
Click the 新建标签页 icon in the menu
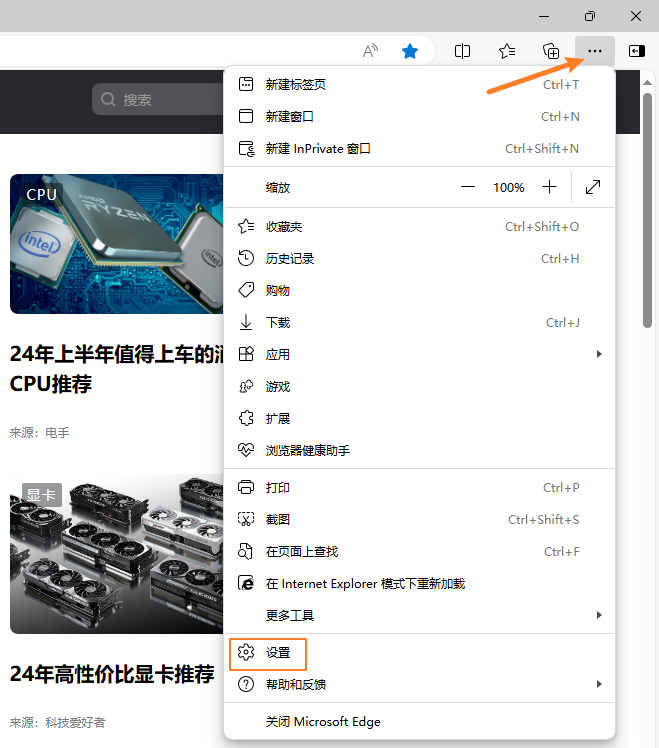[x=246, y=84]
